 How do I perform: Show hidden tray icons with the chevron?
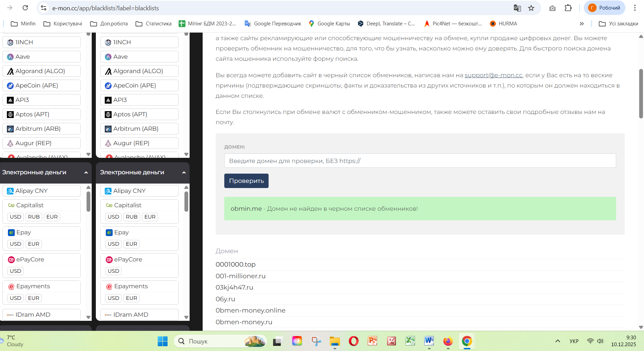click(558, 341)
